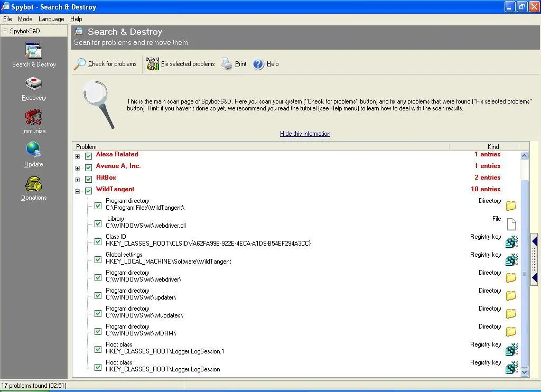Click folder icon for C:\Program Files\WildTangent\
This screenshot has width=541, height=392.
[x=511, y=206]
